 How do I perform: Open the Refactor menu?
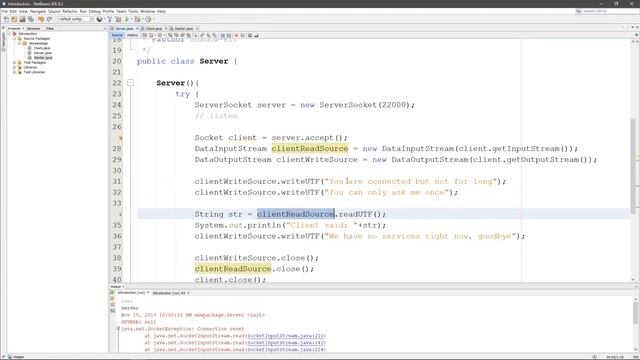coord(70,11)
